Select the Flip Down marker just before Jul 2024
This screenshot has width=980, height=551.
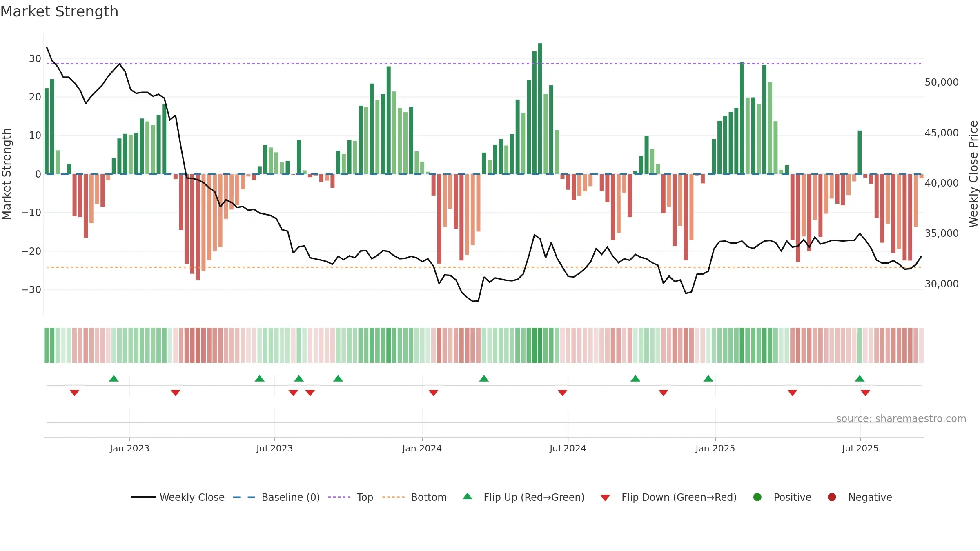click(562, 393)
